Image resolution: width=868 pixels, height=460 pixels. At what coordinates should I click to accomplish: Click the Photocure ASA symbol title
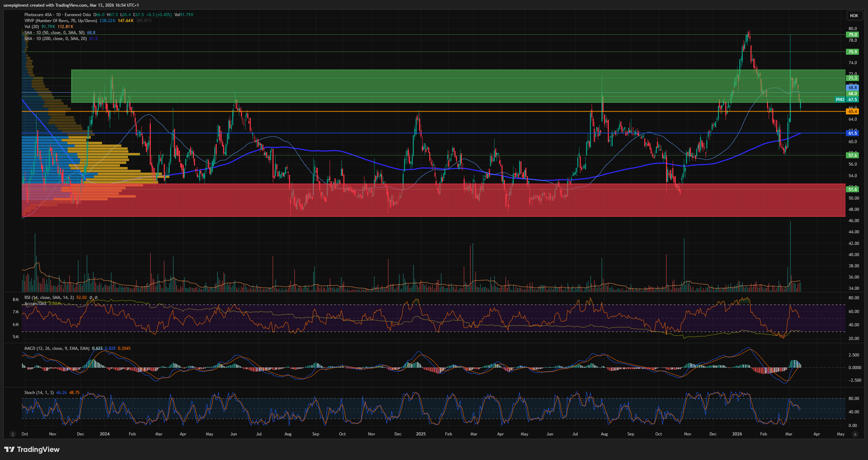coord(38,15)
